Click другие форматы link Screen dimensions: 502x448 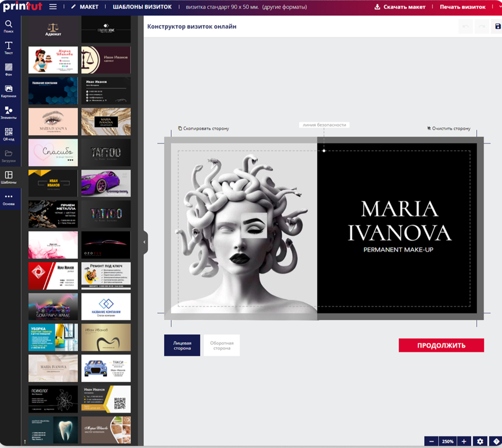(x=284, y=7)
